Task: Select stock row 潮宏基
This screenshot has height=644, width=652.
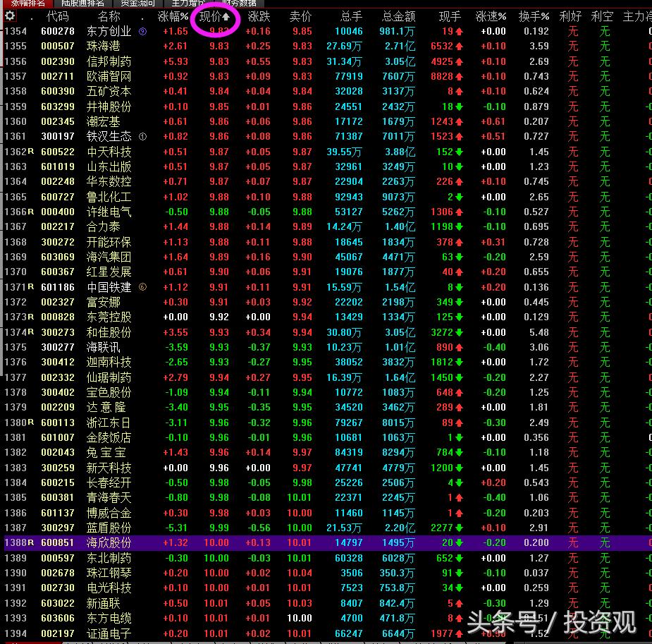Action: tap(328, 121)
